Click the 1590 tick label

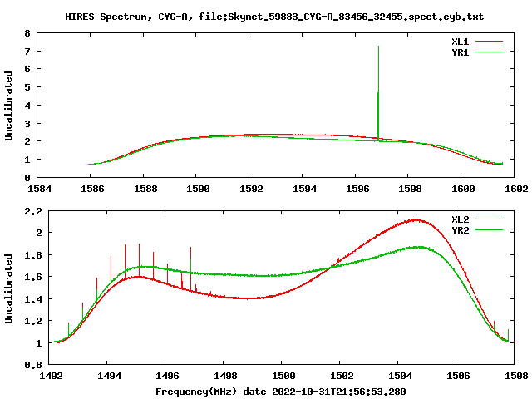pyautogui.click(x=198, y=189)
